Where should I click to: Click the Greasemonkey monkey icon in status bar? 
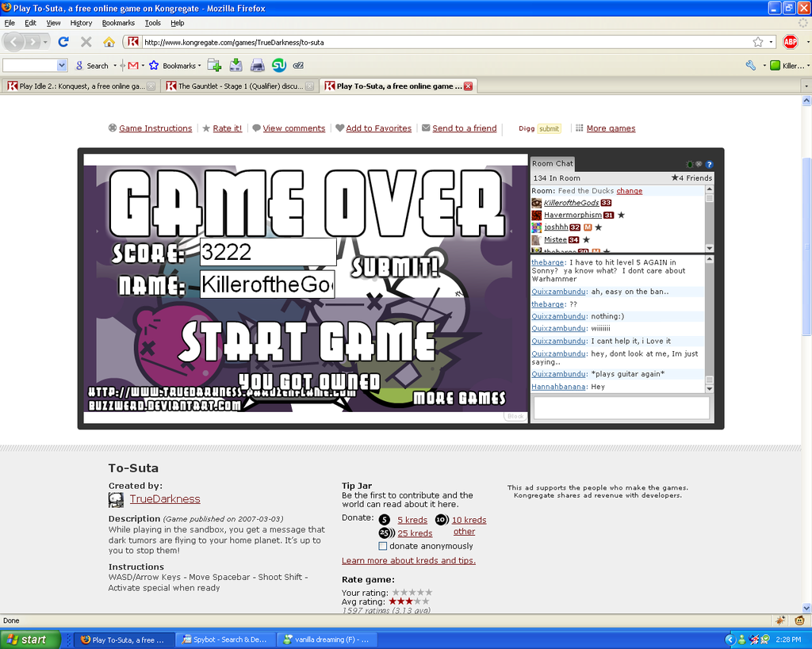pyautogui.click(x=799, y=620)
